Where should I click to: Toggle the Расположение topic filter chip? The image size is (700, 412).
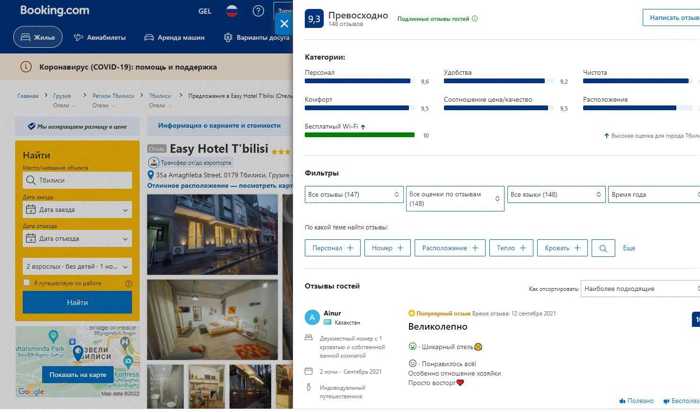[450, 248]
